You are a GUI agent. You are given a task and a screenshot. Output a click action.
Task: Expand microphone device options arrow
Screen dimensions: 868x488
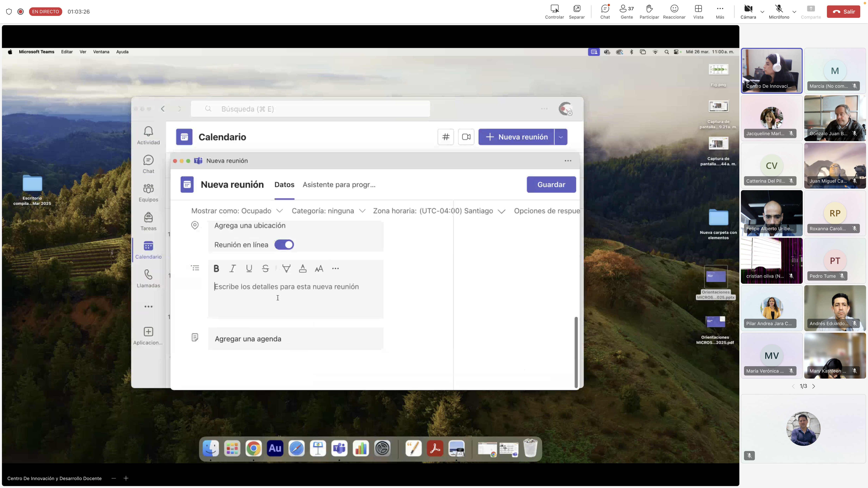pos(794,12)
